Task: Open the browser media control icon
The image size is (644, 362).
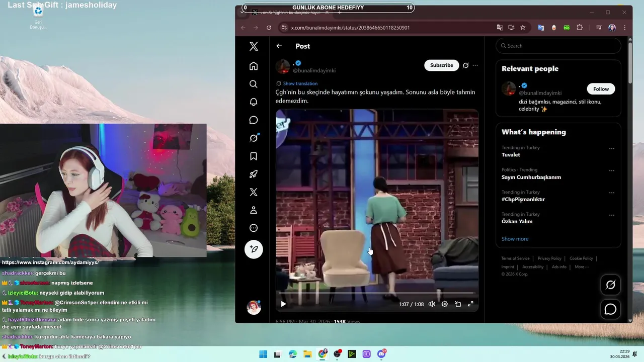Action: pyautogui.click(x=599, y=28)
